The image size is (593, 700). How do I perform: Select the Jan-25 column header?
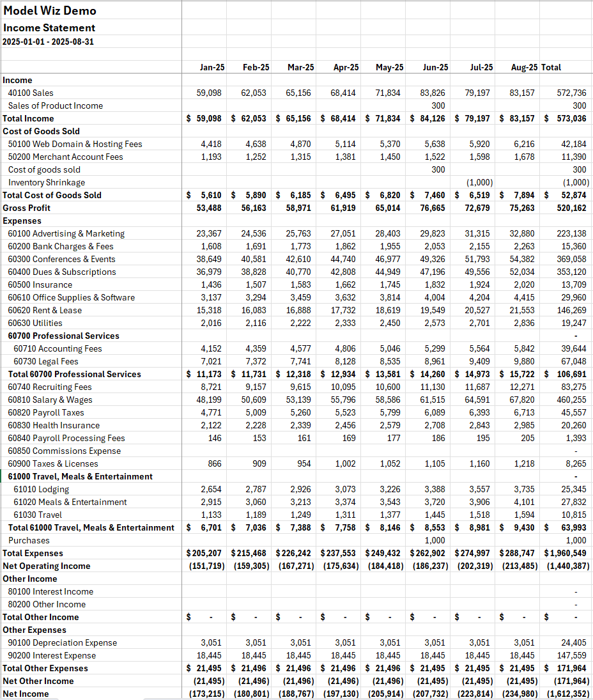point(212,67)
